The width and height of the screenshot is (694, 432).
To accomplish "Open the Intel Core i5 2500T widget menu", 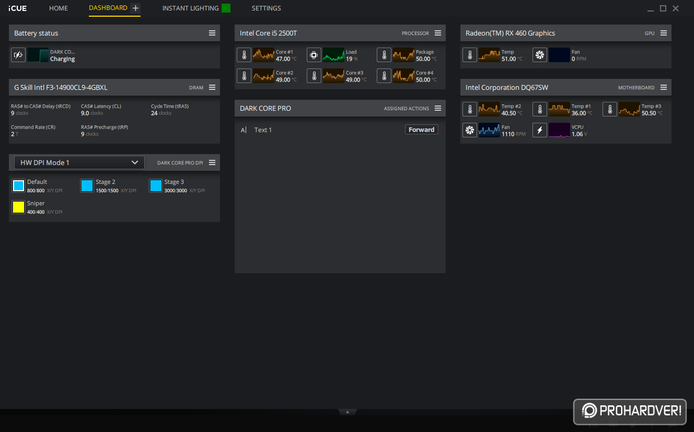I will 438,33.
